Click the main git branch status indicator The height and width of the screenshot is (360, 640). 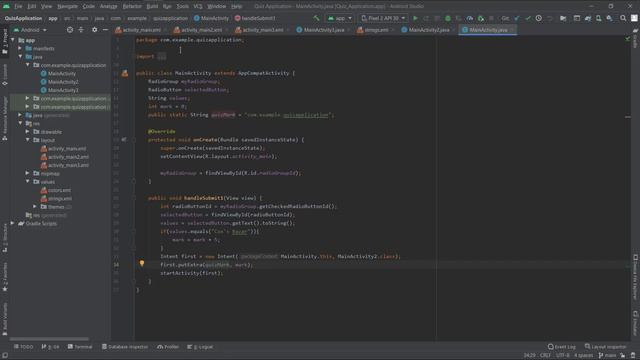(607, 356)
